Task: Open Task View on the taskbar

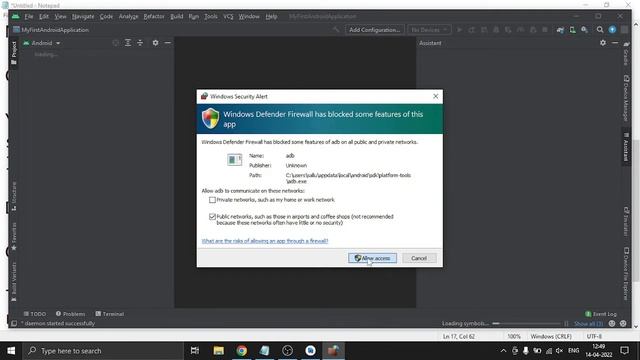Action: (x=195, y=351)
